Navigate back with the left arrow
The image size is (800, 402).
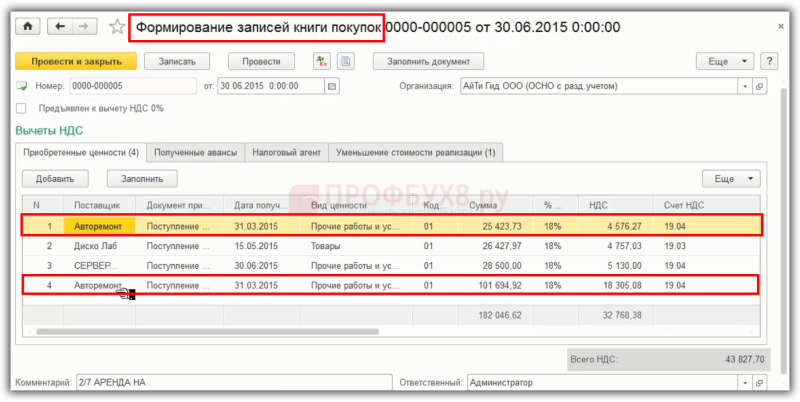click(60, 26)
